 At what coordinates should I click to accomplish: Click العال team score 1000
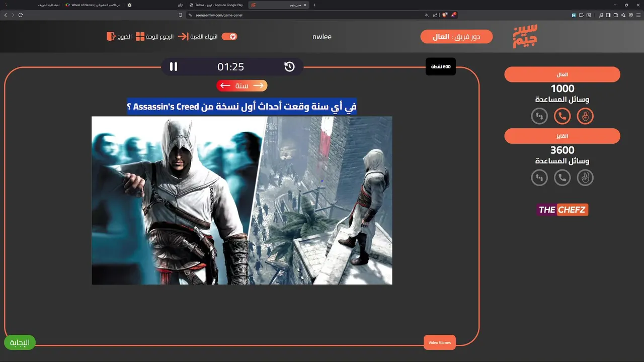point(562,89)
